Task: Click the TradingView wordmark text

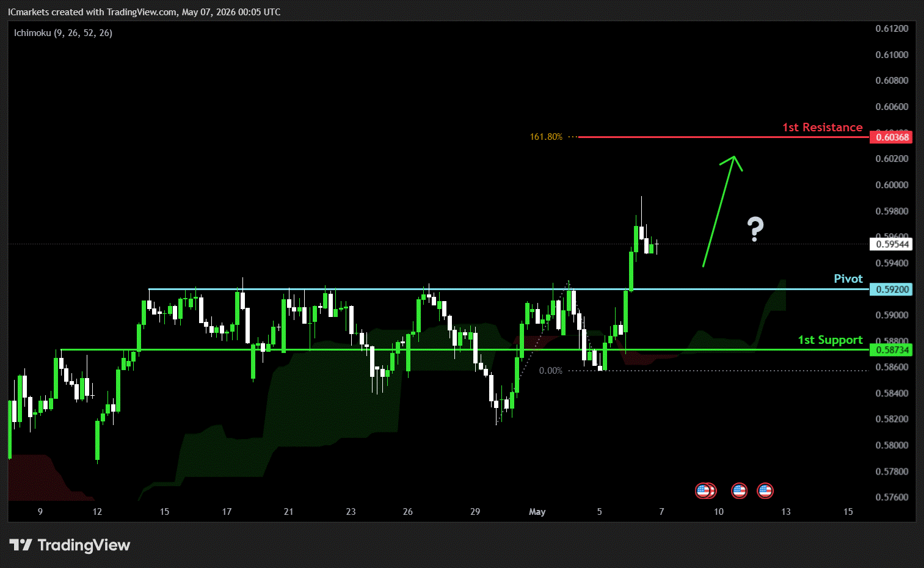Action: pyautogui.click(x=84, y=545)
